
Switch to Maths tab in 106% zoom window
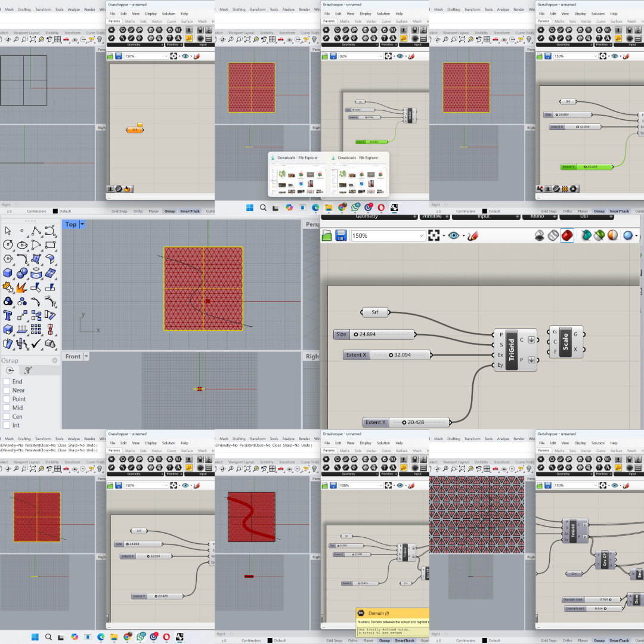(345, 451)
